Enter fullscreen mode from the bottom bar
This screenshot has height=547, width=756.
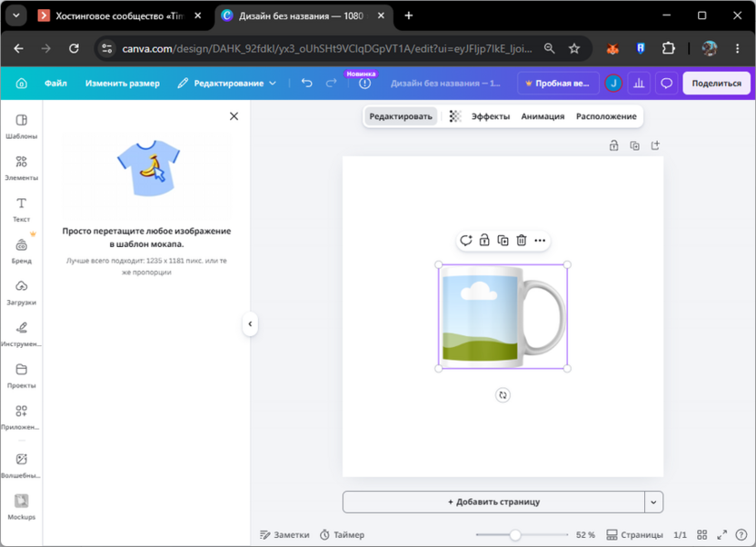tap(721, 534)
